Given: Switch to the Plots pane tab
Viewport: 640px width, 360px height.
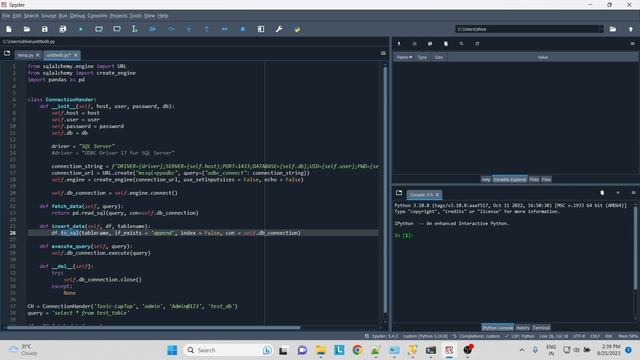Looking at the screenshot, I should (x=534, y=180).
